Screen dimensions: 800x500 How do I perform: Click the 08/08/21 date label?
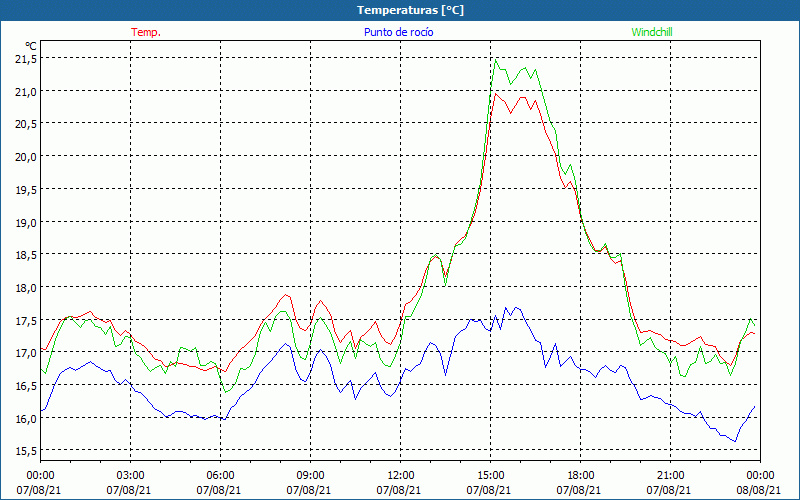pyautogui.click(x=759, y=490)
